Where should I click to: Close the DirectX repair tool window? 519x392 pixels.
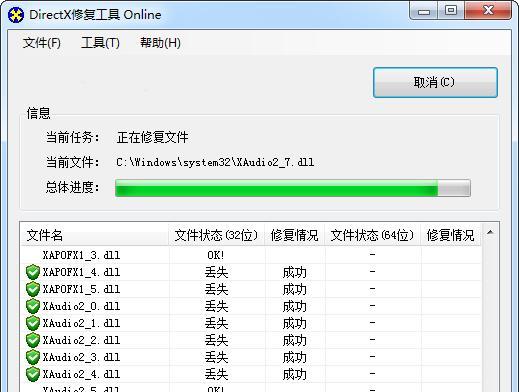click(488, 10)
